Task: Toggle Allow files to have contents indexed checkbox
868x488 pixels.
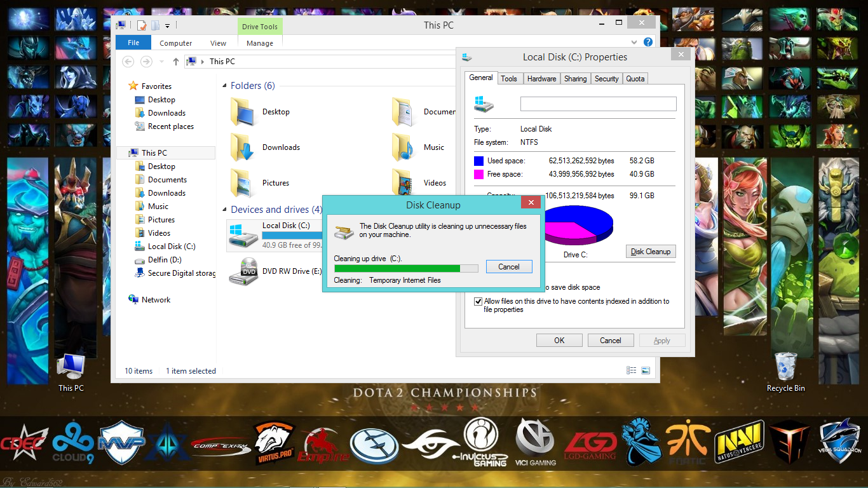Action: (478, 302)
